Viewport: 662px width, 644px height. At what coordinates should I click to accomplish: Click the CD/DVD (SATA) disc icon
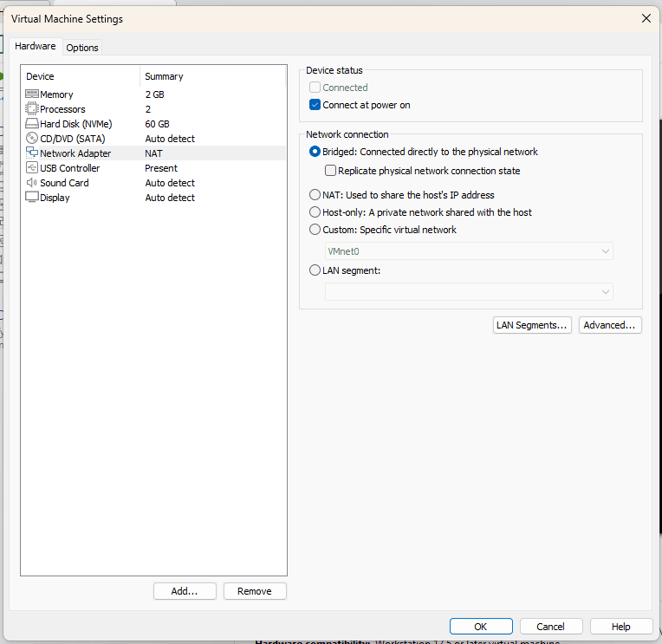(32, 139)
